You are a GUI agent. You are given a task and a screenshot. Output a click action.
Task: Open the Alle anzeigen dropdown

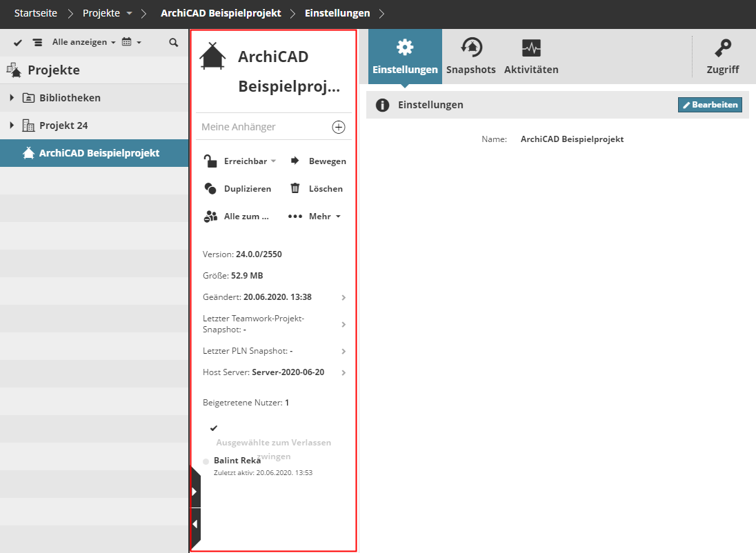pos(84,42)
